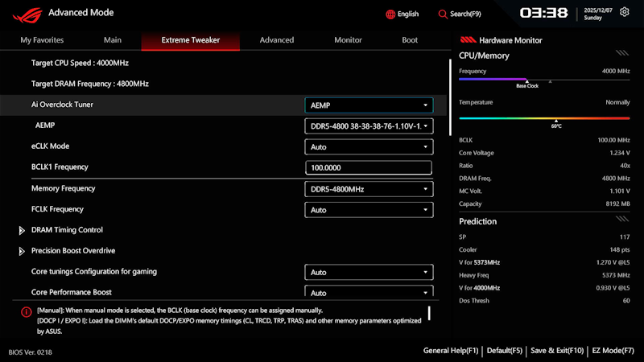Click the Hardware Monitor stripe icon

point(468,39)
